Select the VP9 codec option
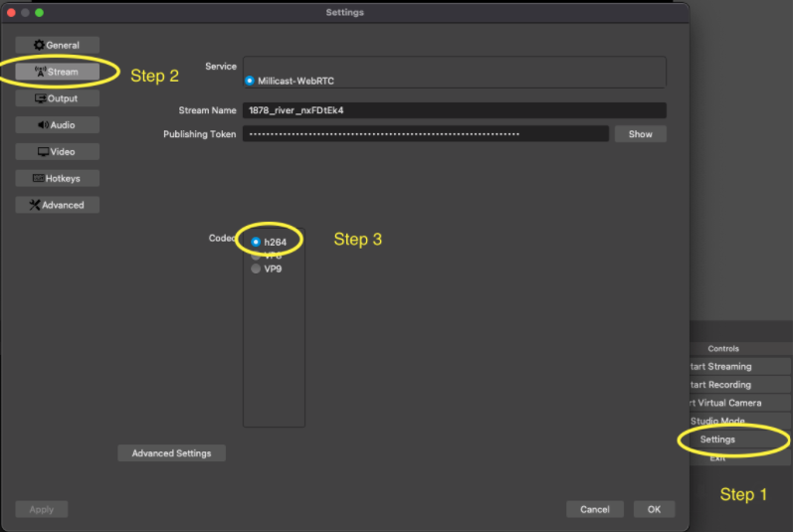 tap(257, 268)
